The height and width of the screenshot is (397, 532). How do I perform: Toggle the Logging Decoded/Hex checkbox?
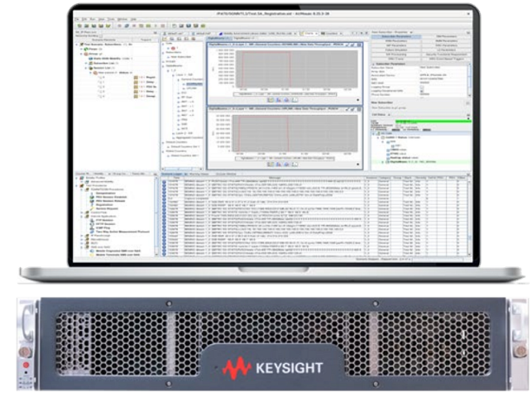coord(422,91)
